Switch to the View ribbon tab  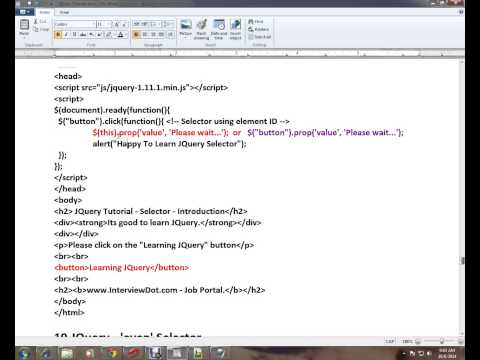[64, 12]
